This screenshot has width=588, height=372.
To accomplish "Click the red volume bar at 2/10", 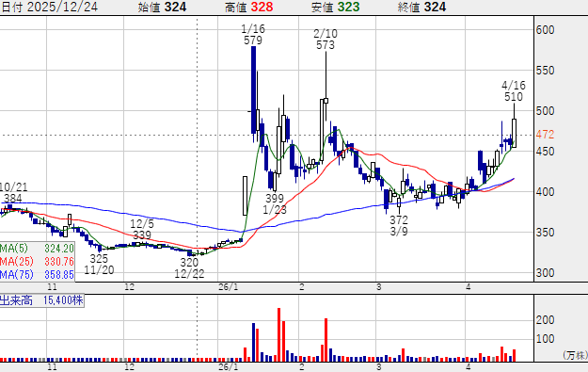I will [x=326, y=340].
